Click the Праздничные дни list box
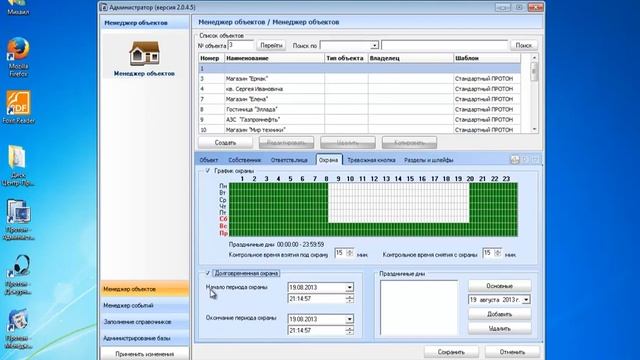This screenshot has height=360, width=640. pos(419,307)
